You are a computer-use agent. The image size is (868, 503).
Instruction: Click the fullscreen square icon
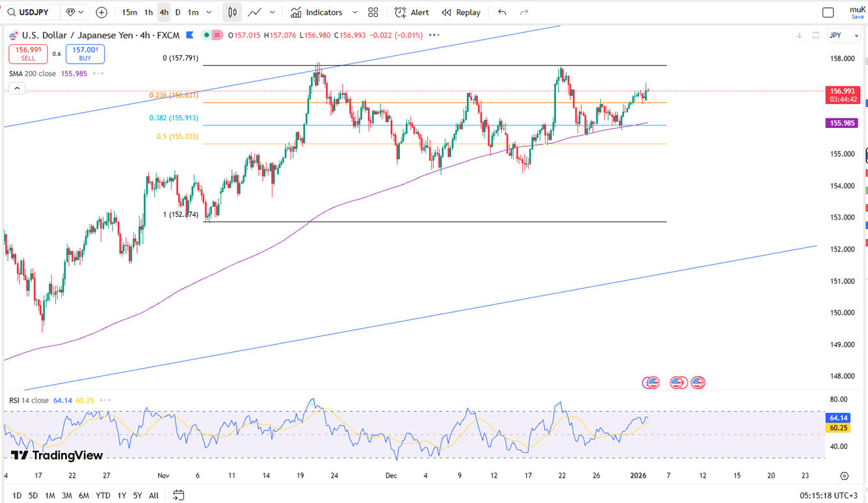[828, 12]
